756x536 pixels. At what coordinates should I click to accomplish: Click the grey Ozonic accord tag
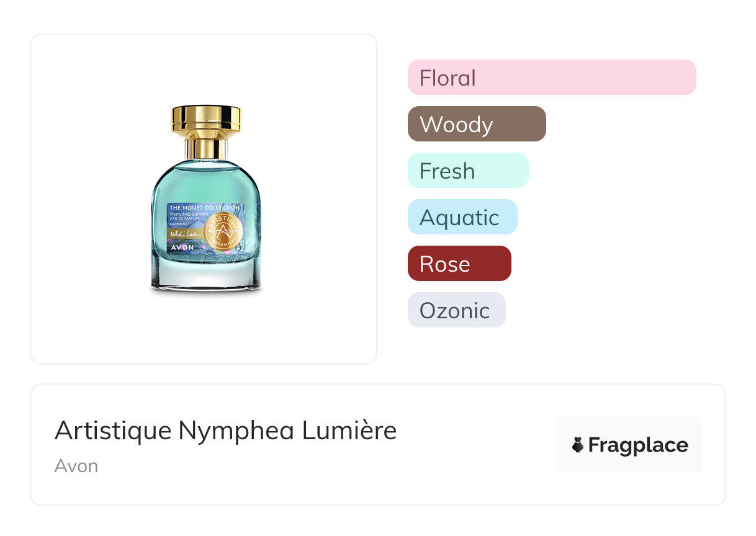pos(456,310)
